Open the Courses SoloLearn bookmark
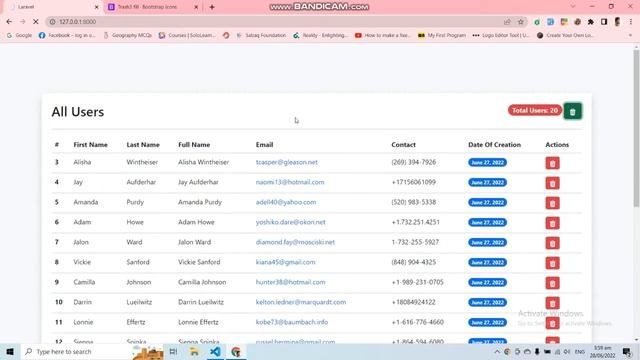The height and width of the screenshot is (360, 640). click(187, 35)
